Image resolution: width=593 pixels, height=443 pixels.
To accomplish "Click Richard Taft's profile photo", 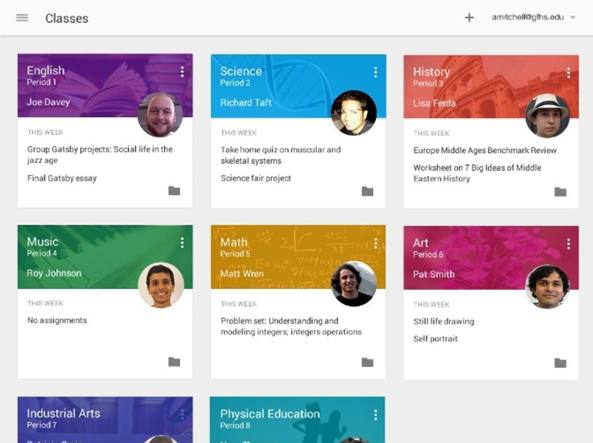I will click(x=354, y=113).
